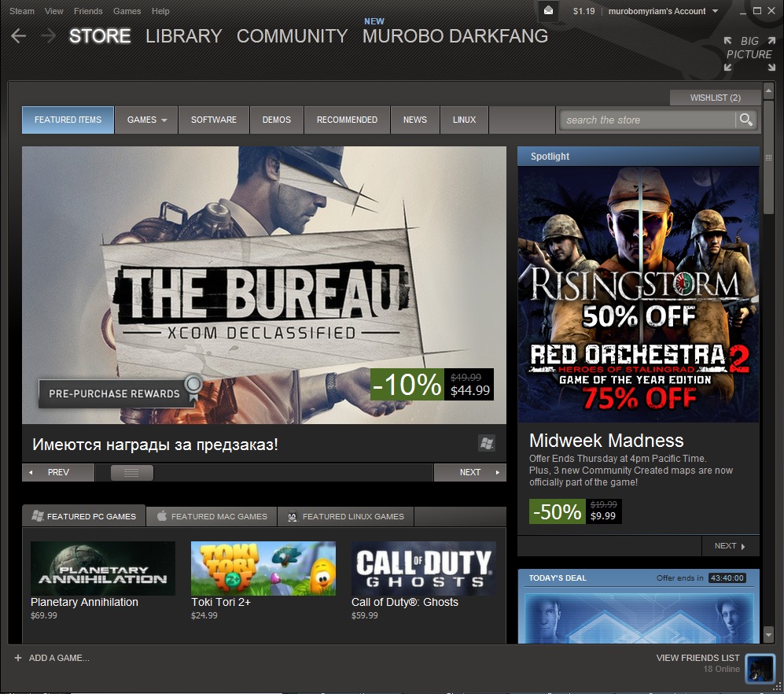784x694 pixels.
Task: Select the Featured Mac Games tab
Action: pos(212,516)
